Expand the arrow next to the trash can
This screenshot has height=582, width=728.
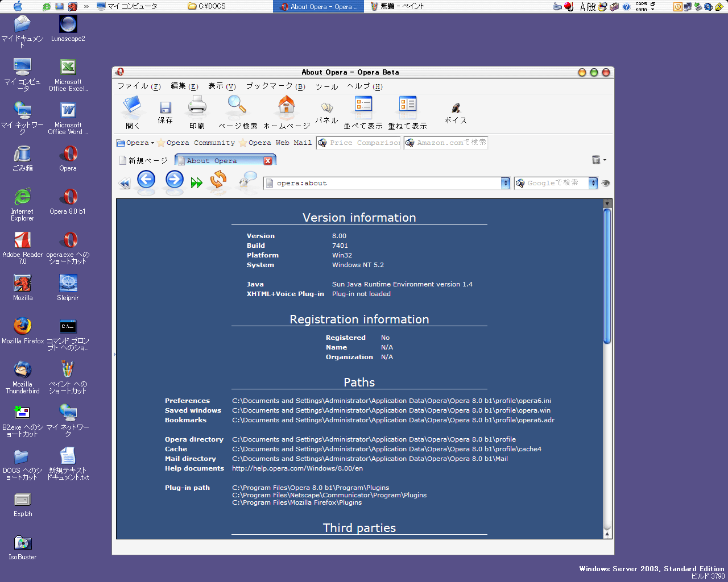tap(605, 160)
